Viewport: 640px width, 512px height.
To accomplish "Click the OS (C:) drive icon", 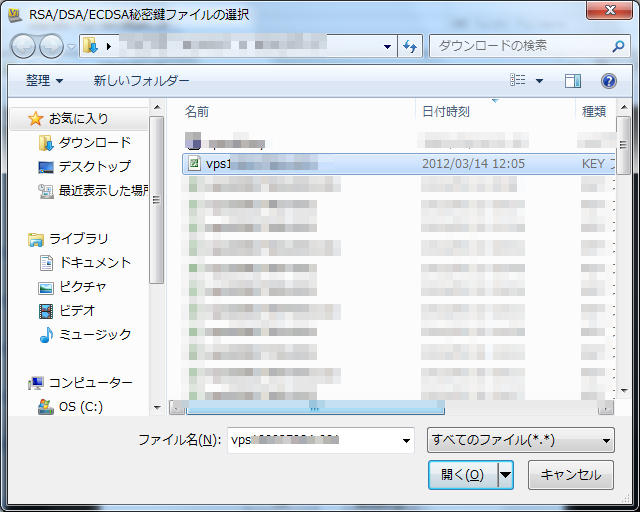I will pyautogui.click(x=46, y=407).
